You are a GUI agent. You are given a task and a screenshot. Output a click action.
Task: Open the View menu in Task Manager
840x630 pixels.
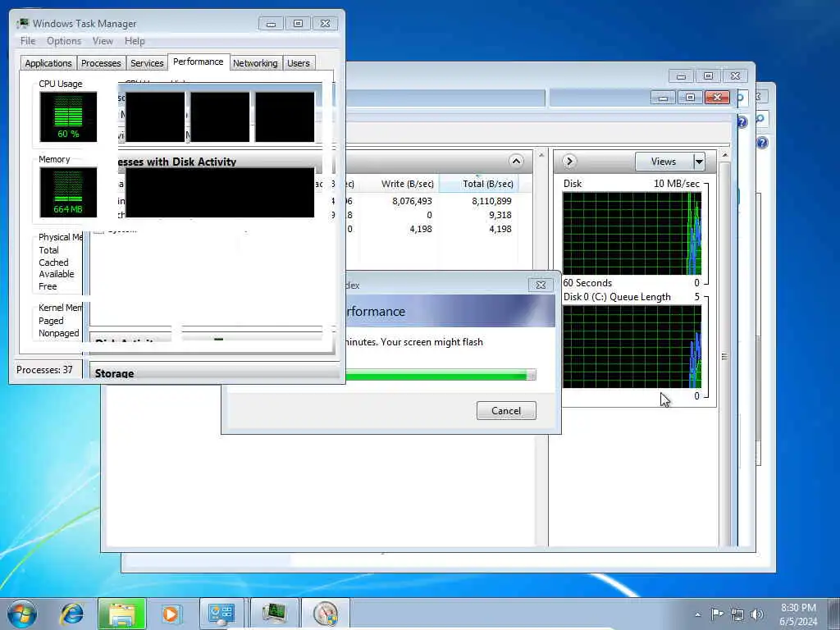103,41
